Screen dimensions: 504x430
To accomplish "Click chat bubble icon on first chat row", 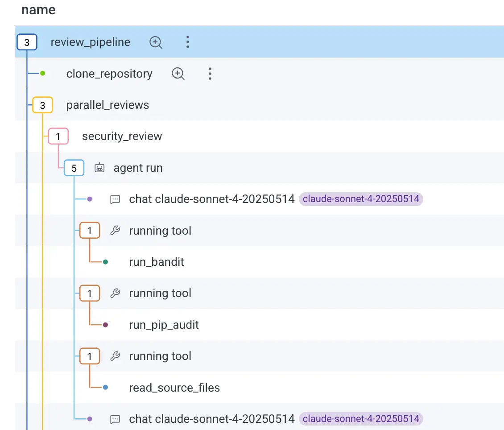I will pyautogui.click(x=115, y=199).
